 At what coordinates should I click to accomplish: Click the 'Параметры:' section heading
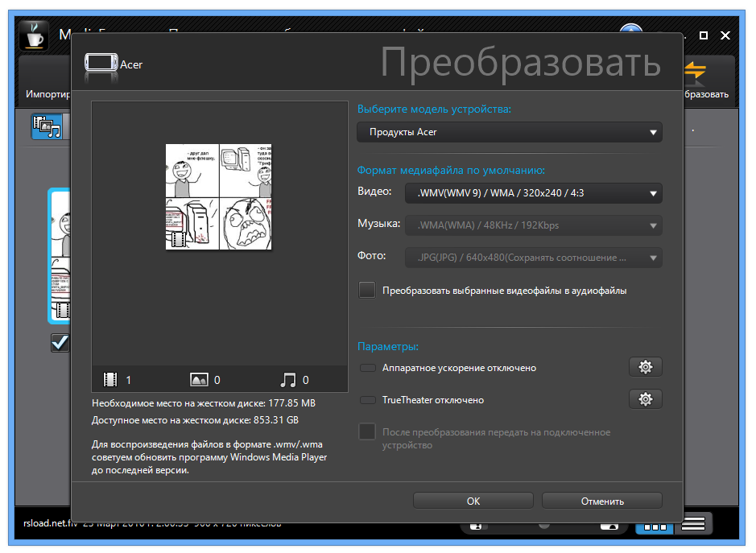coord(387,346)
